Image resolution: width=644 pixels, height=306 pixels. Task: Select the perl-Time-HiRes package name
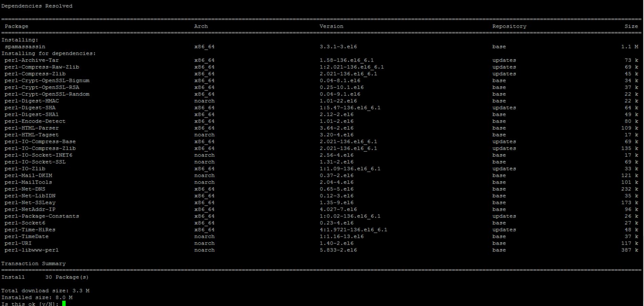(x=30, y=229)
